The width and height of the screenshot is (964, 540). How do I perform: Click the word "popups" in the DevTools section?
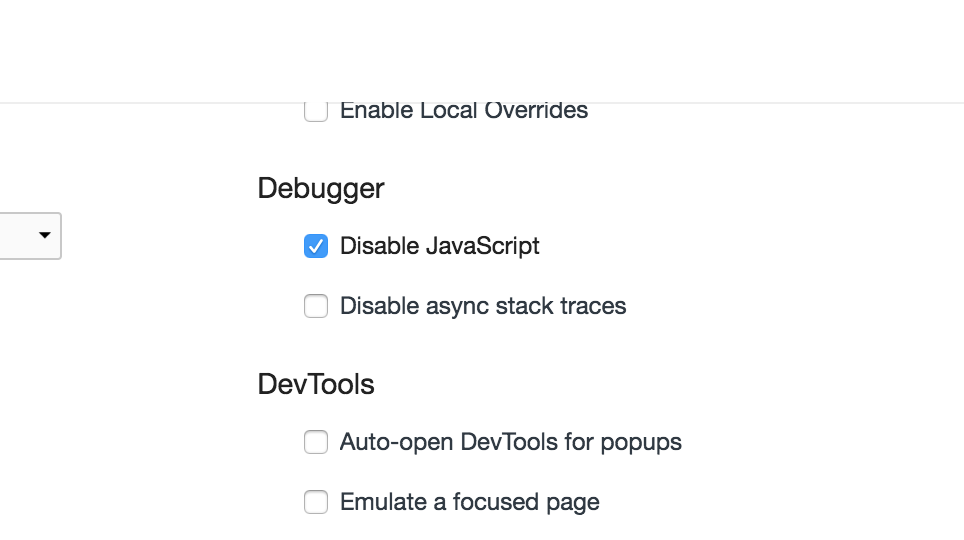click(641, 442)
